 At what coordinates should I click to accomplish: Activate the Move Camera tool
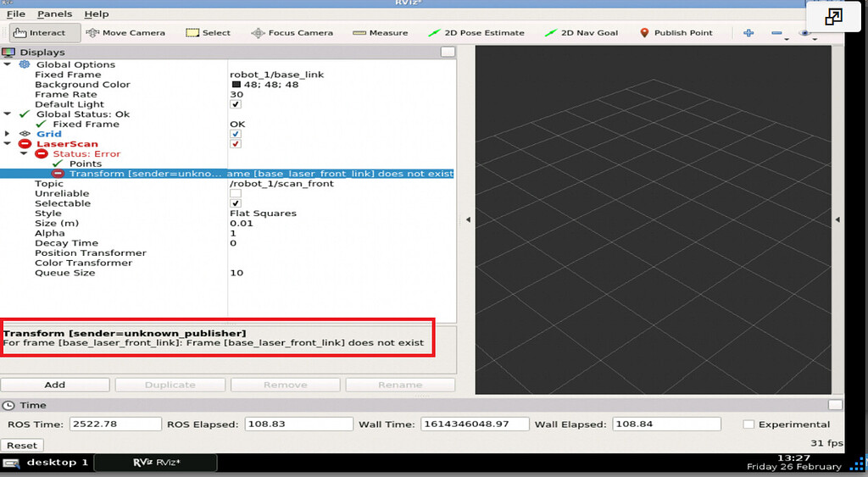click(x=125, y=33)
